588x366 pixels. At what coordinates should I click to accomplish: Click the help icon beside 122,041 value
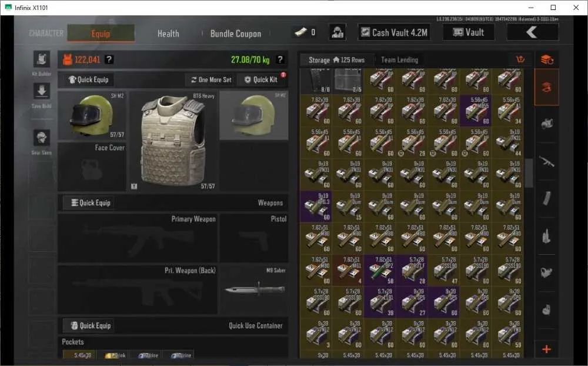109,59
